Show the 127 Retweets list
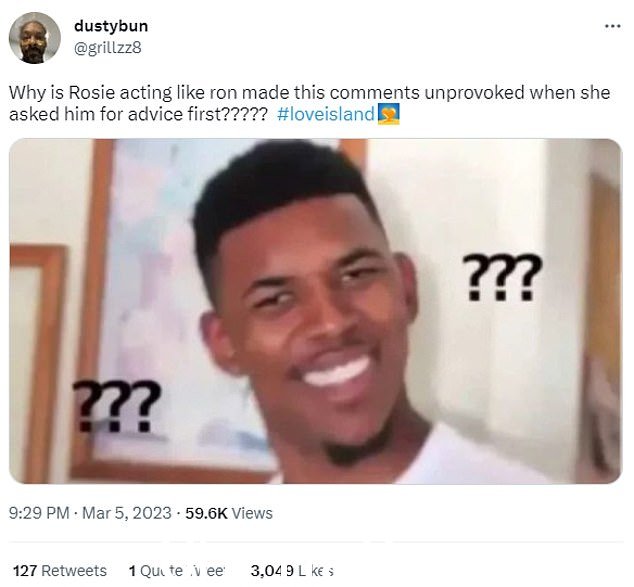Viewport: 634px width, 587px height. click(x=60, y=571)
